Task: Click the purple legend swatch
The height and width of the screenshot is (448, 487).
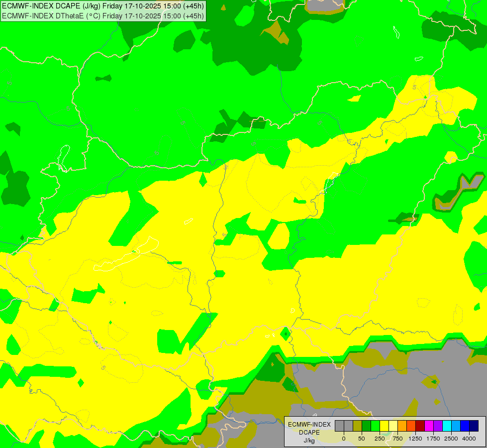Action: [438, 426]
